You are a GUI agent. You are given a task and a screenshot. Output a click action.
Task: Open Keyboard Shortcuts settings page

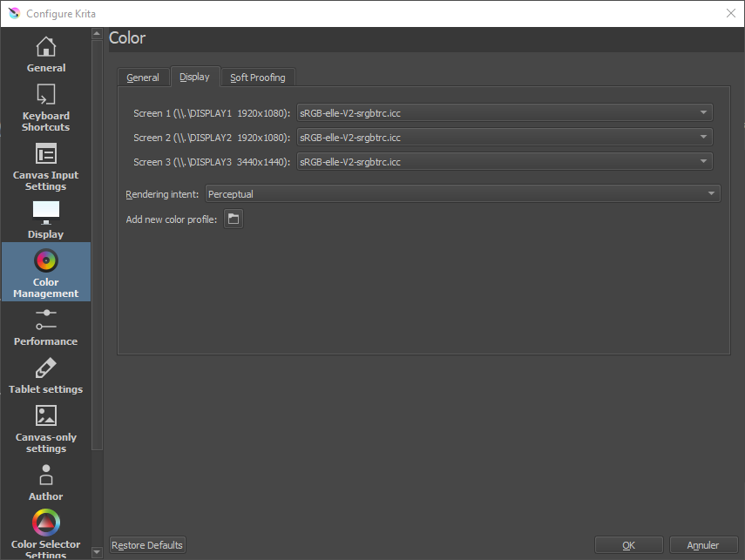tap(45, 96)
